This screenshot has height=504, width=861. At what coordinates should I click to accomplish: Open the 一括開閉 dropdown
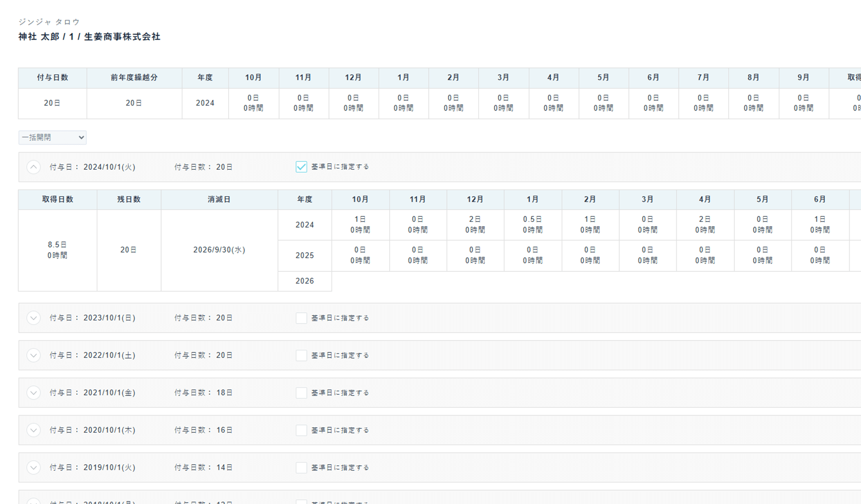click(x=52, y=137)
